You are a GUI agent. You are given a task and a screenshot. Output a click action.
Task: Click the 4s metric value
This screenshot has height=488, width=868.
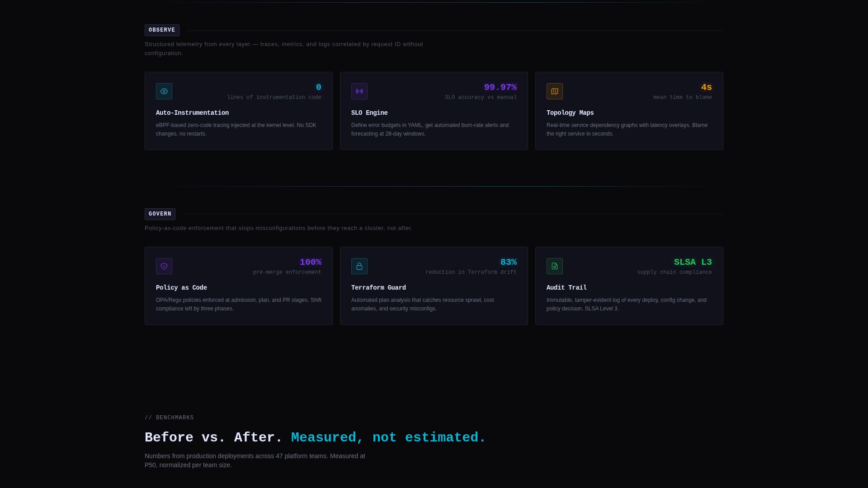click(707, 87)
